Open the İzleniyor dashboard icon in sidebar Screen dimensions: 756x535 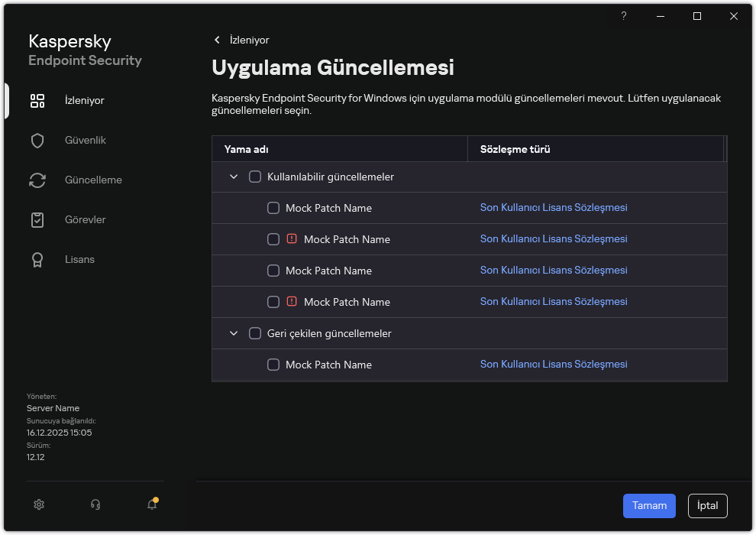pyautogui.click(x=37, y=101)
